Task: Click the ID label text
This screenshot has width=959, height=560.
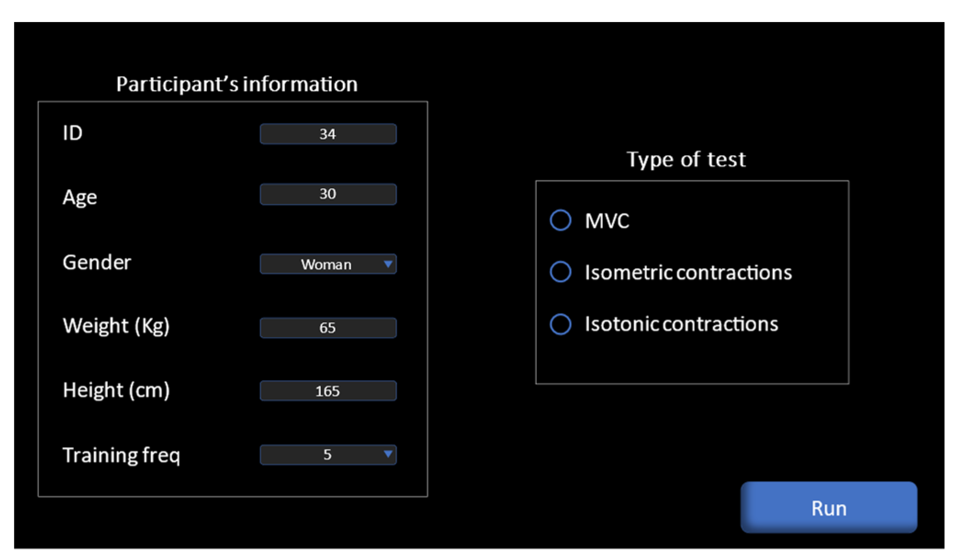Action: coord(73,133)
